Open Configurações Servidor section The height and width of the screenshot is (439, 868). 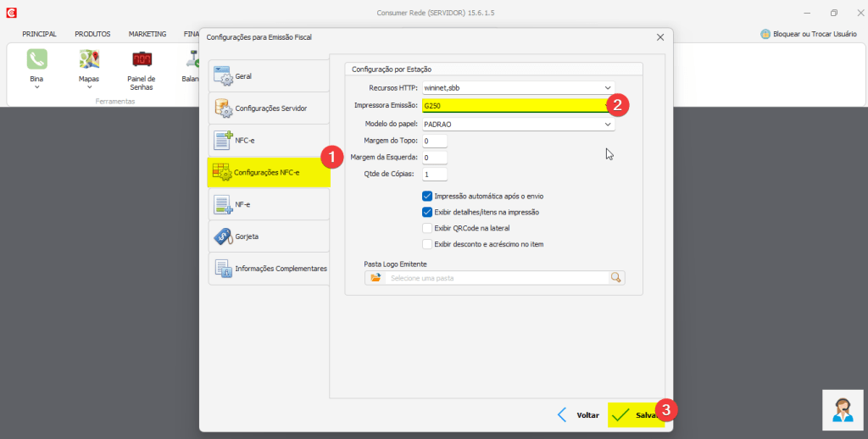pyautogui.click(x=269, y=108)
